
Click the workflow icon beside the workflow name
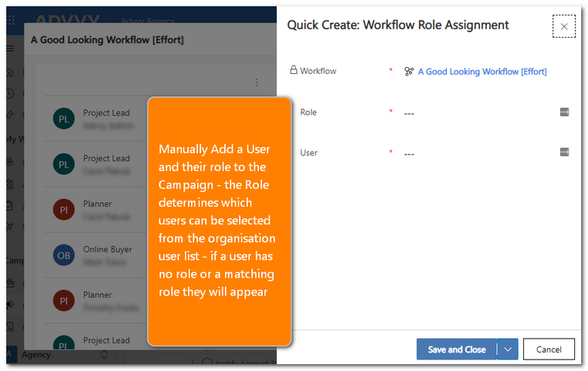[x=408, y=72]
